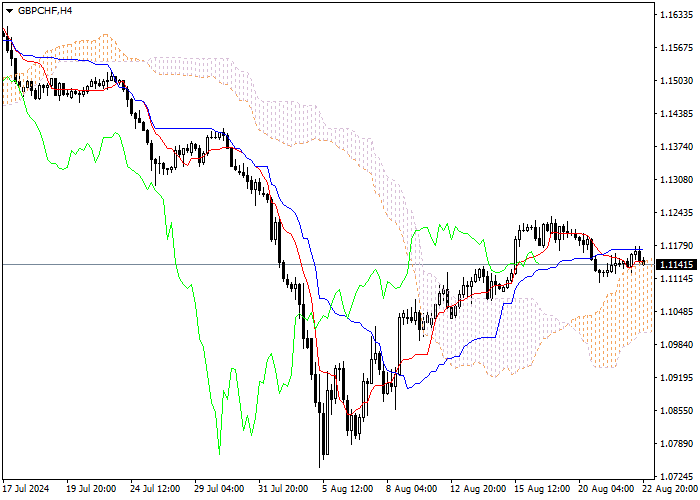Click price axis value 1.10485
The image size is (700, 500).
676,312
